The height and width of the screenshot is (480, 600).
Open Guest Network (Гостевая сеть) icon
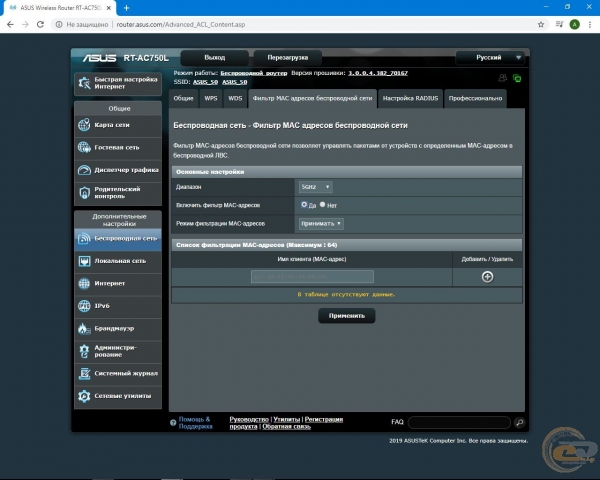coord(85,147)
